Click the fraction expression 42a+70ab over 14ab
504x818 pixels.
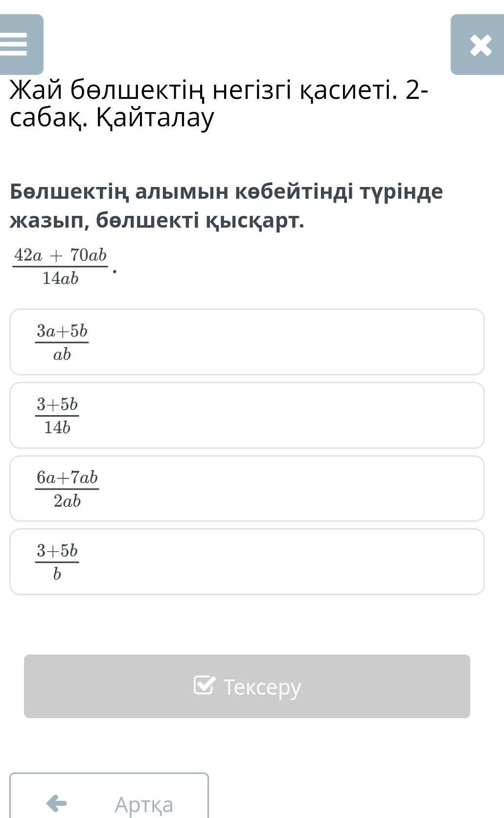pos(61,266)
